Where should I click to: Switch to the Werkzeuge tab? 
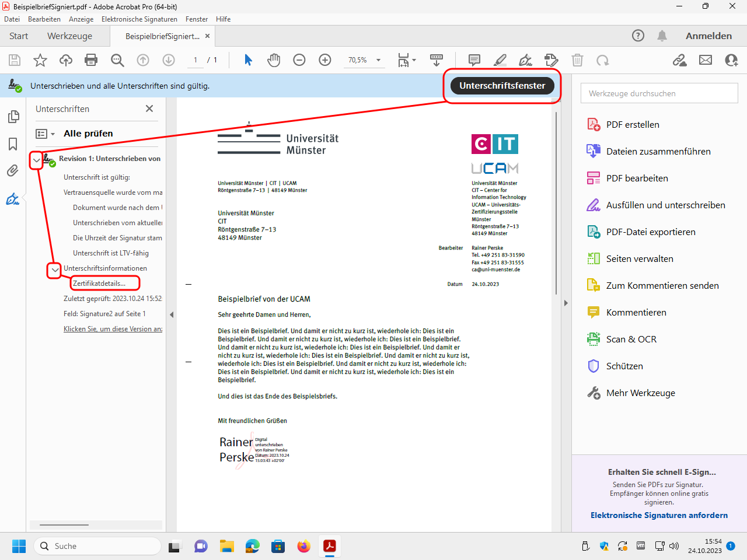pos(69,36)
